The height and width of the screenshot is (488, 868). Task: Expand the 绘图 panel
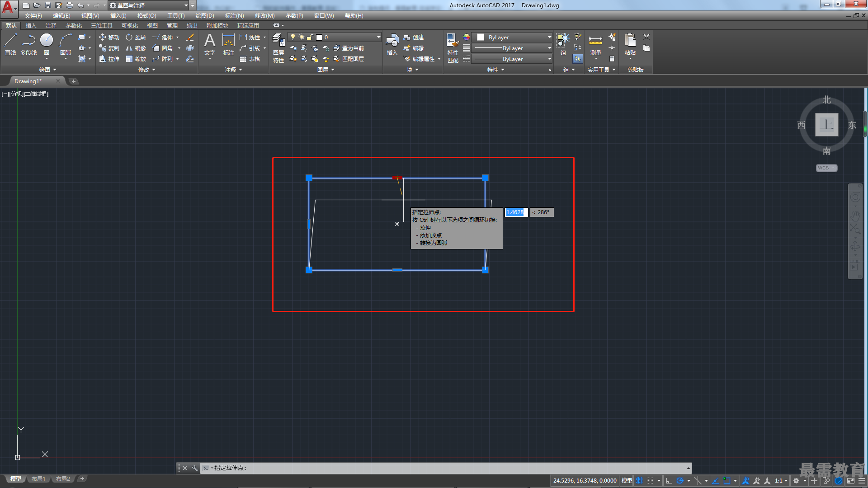(47, 70)
